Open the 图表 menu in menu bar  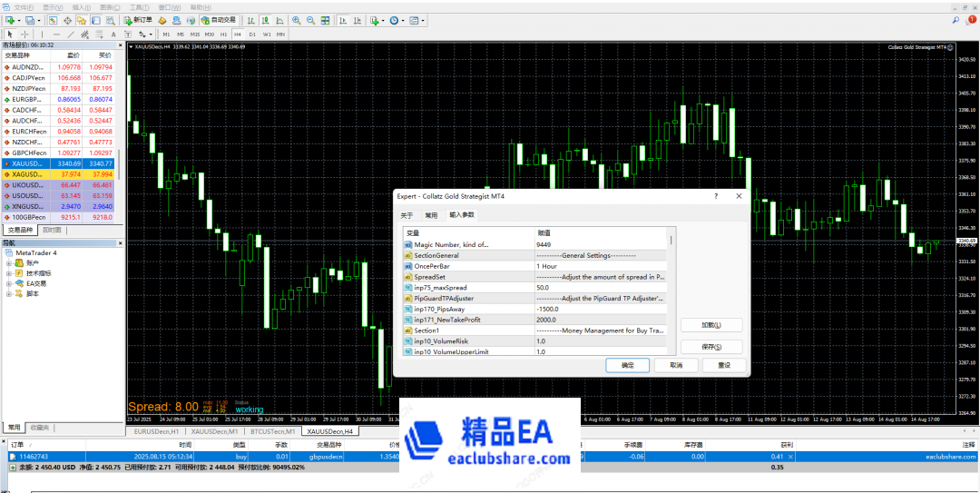tap(107, 6)
